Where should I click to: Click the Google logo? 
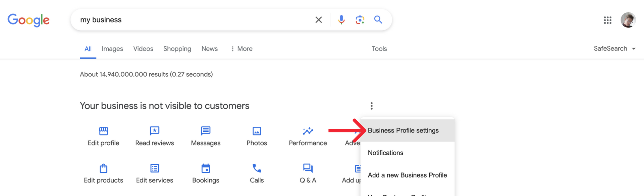click(29, 20)
